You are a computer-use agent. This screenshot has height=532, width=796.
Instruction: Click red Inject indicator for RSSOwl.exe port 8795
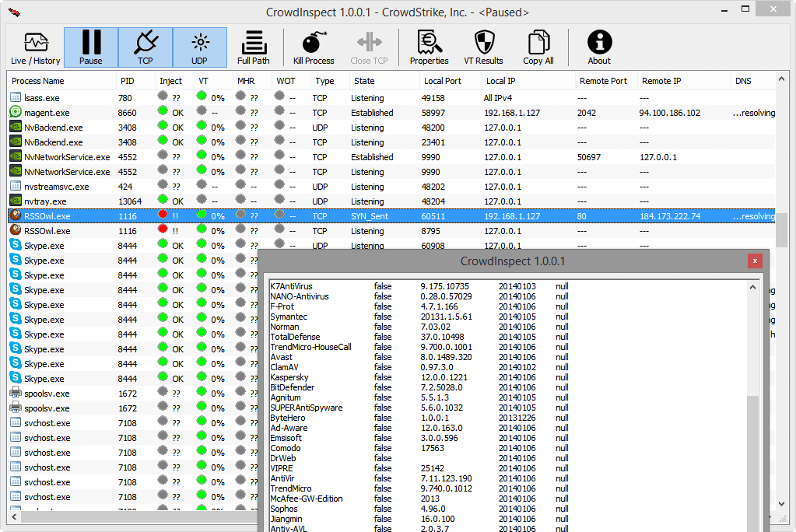(163, 230)
